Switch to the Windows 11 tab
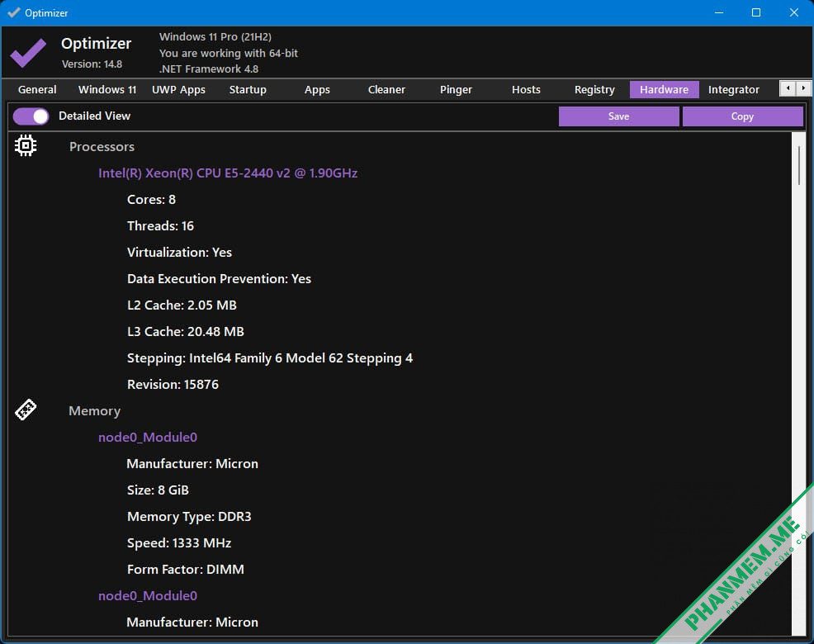The height and width of the screenshot is (644, 814). pos(107,89)
